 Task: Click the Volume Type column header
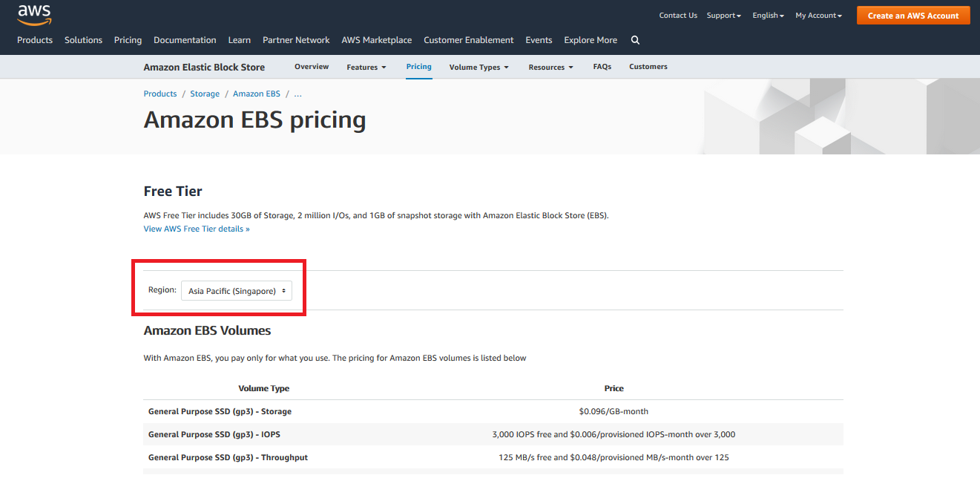coord(264,388)
